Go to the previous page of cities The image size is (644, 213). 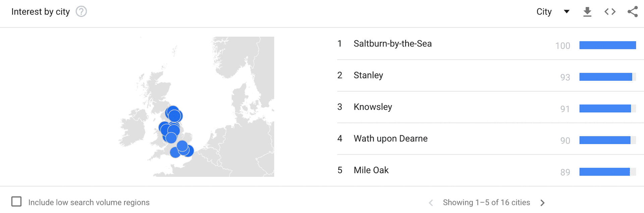[431, 203]
